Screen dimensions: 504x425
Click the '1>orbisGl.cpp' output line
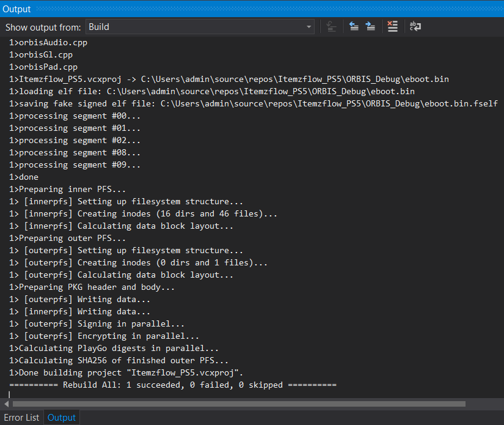tap(41, 54)
